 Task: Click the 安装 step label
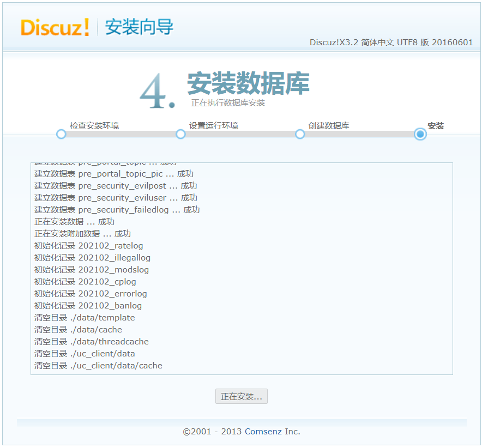(436, 126)
